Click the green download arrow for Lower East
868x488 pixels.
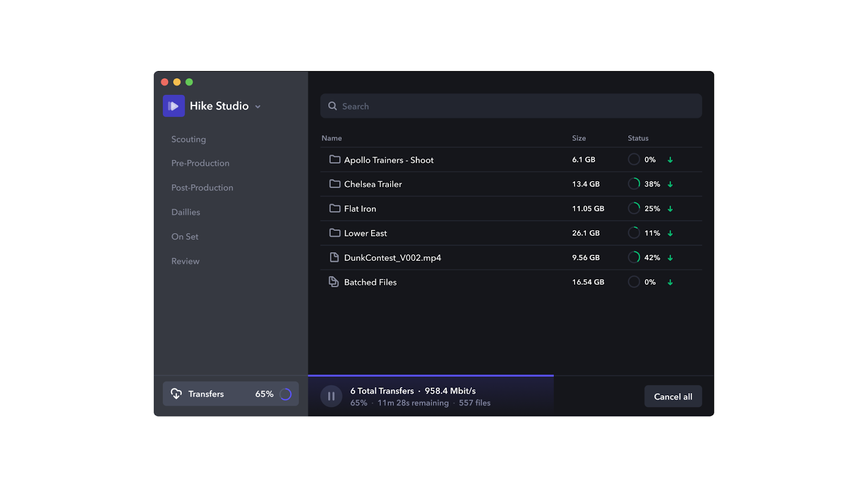coord(670,233)
